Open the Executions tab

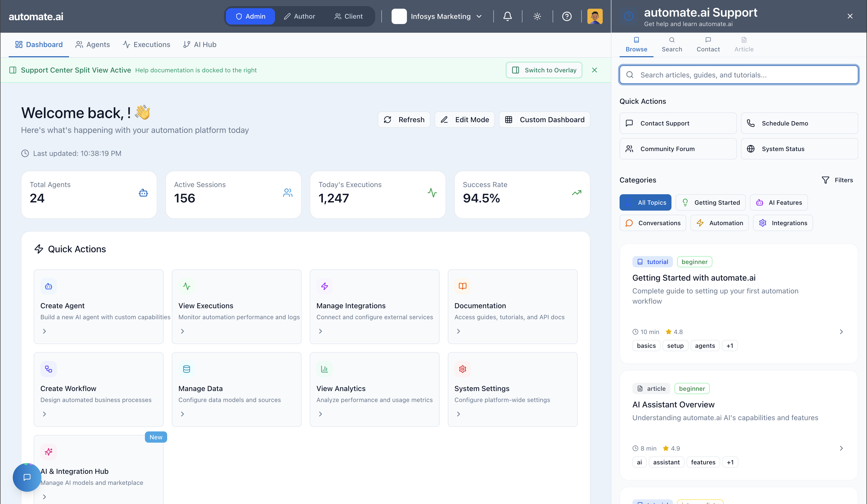146,44
